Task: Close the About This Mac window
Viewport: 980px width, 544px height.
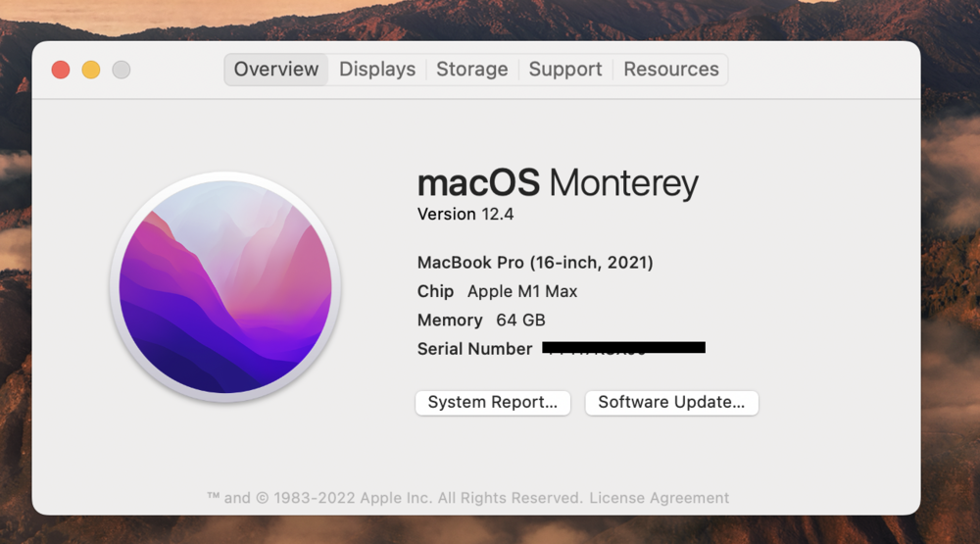Action: tap(61, 70)
